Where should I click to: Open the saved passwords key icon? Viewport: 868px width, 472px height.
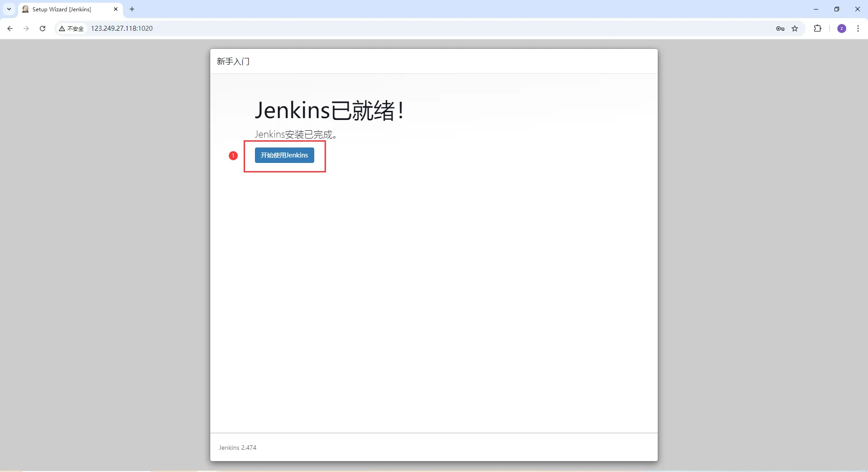pos(780,29)
